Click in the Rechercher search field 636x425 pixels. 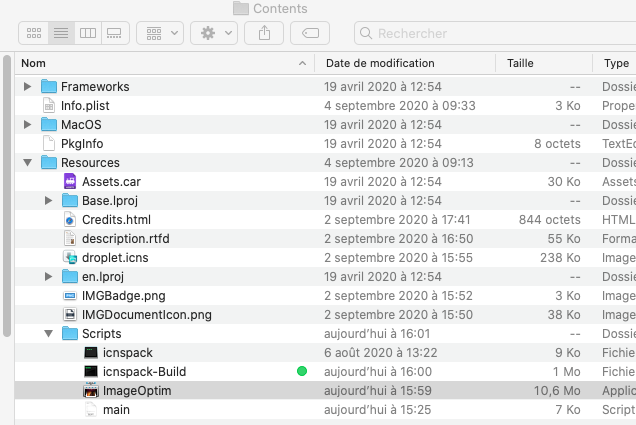tap(495, 33)
